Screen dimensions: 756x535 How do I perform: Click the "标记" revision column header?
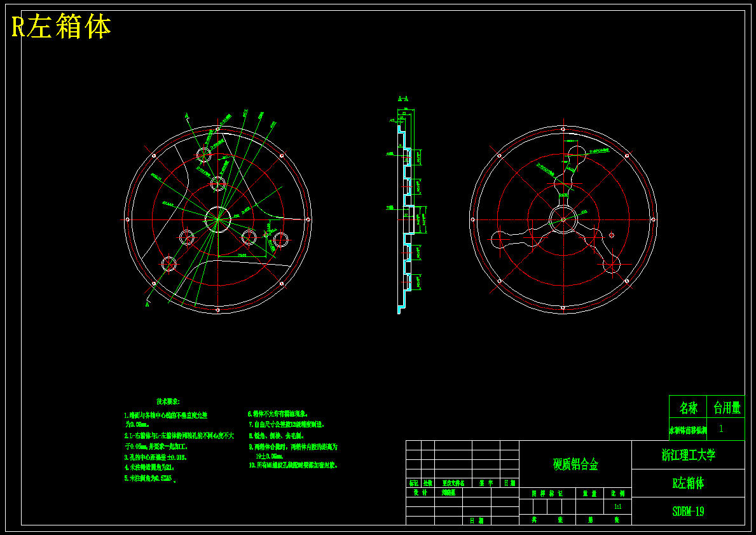click(x=414, y=483)
